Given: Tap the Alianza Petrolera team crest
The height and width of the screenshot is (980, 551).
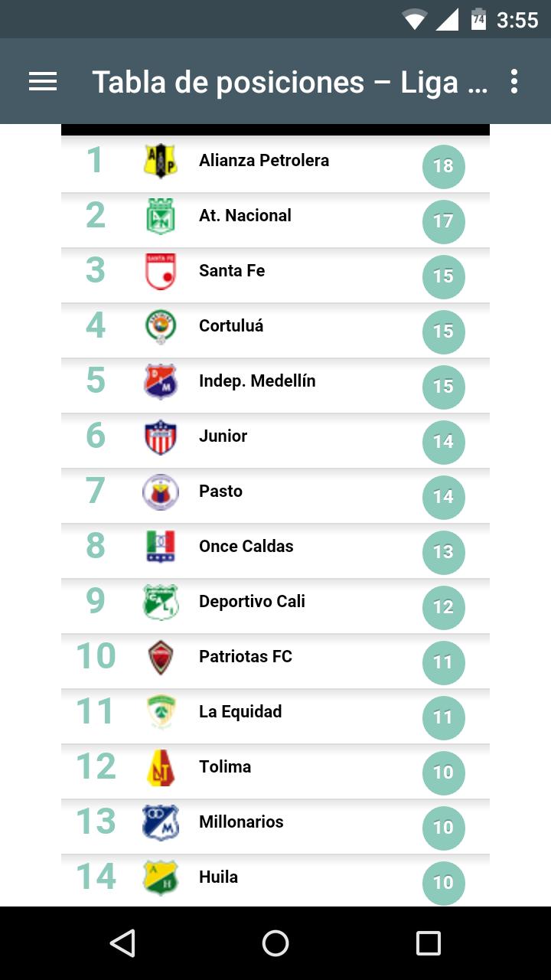Looking at the screenshot, I should click(161, 161).
